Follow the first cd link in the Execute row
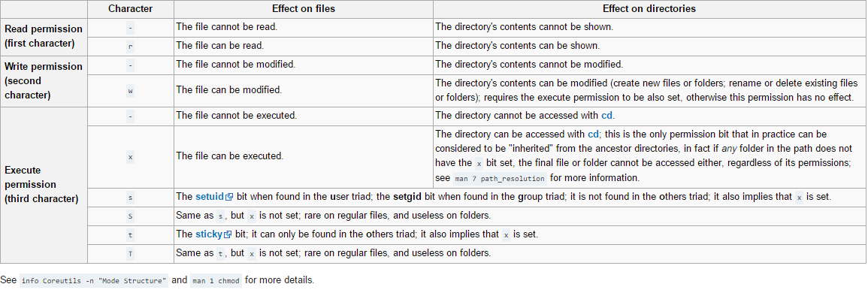 [x=607, y=116]
